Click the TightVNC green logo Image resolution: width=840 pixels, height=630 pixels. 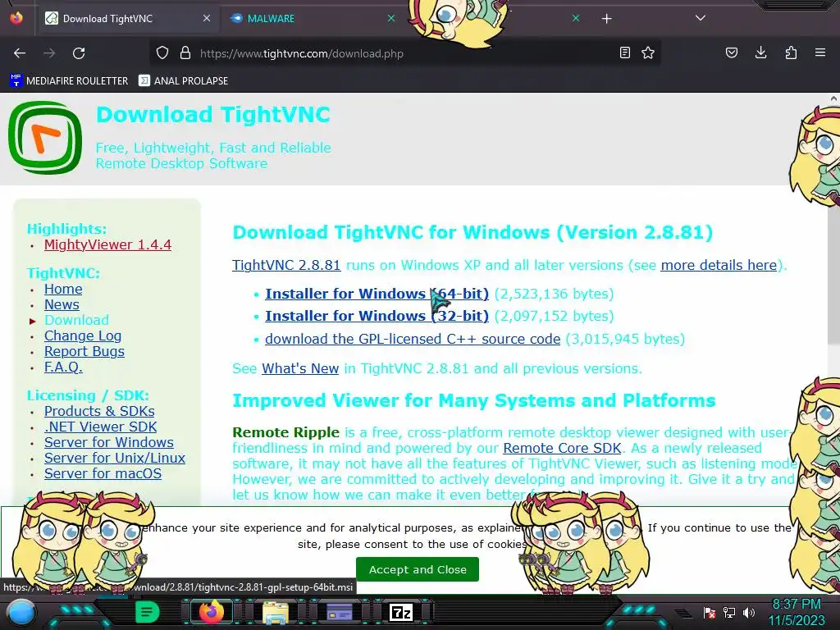pyautogui.click(x=45, y=138)
